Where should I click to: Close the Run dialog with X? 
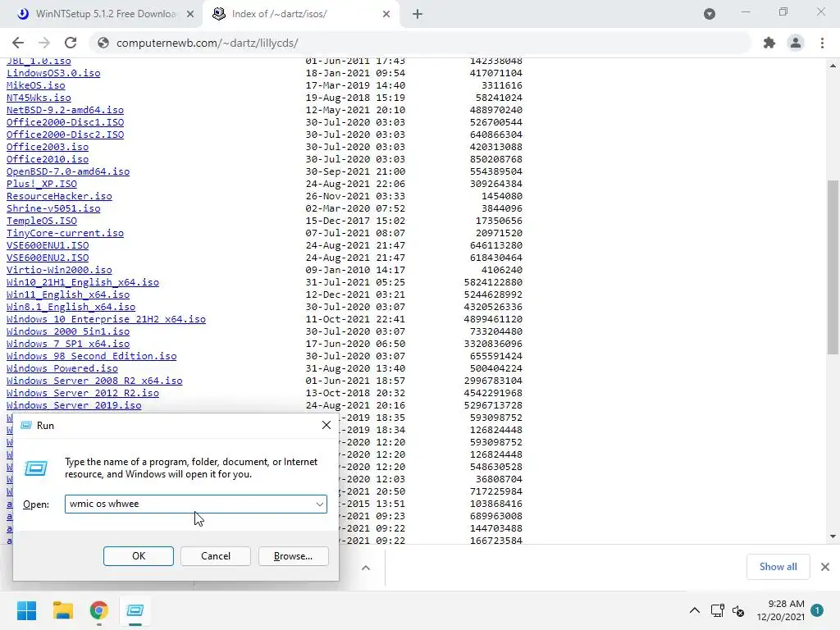[x=326, y=426]
